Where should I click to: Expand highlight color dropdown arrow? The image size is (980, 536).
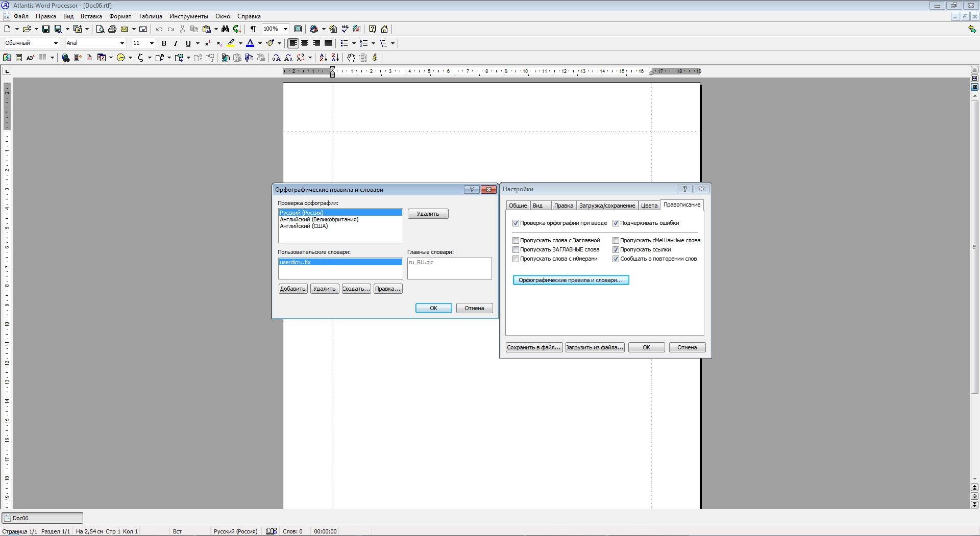click(240, 43)
